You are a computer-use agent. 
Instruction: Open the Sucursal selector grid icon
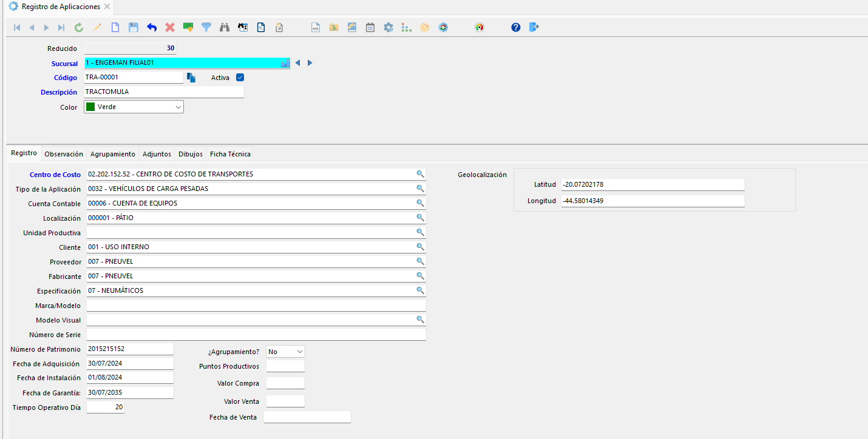click(x=285, y=63)
